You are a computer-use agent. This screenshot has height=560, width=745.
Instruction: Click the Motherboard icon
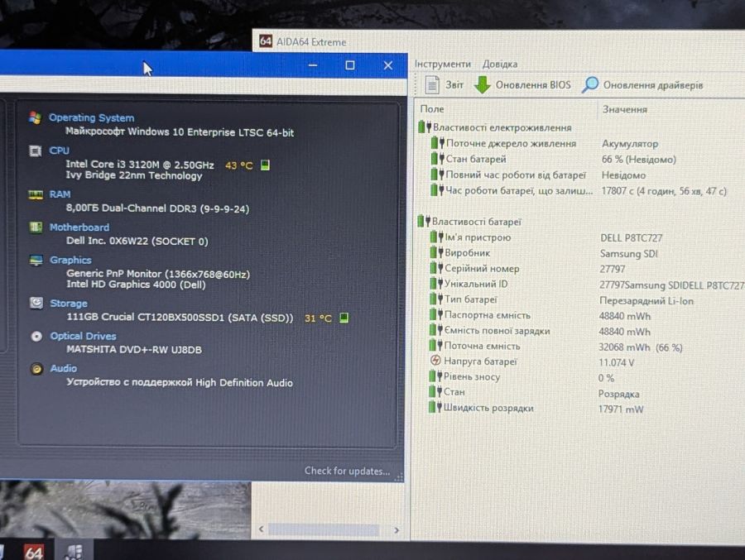point(36,227)
